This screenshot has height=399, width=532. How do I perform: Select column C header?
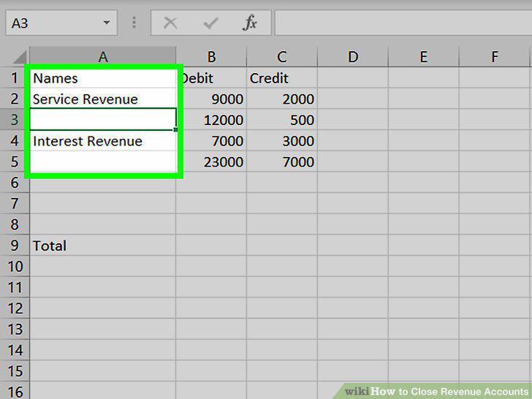pyautogui.click(x=282, y=57)
